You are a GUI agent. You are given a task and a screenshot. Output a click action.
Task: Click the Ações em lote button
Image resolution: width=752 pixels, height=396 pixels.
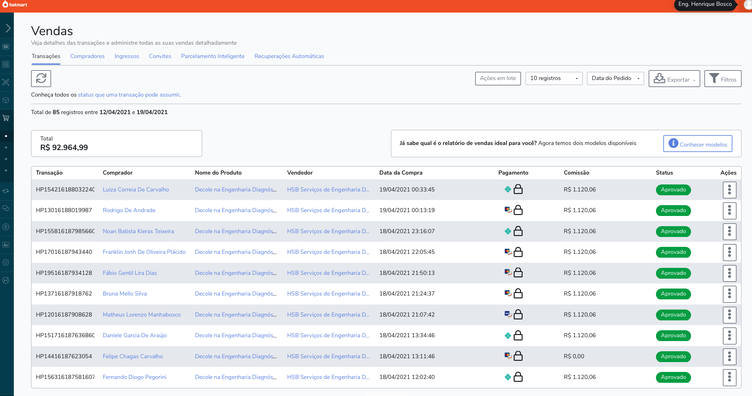[498, 78]
